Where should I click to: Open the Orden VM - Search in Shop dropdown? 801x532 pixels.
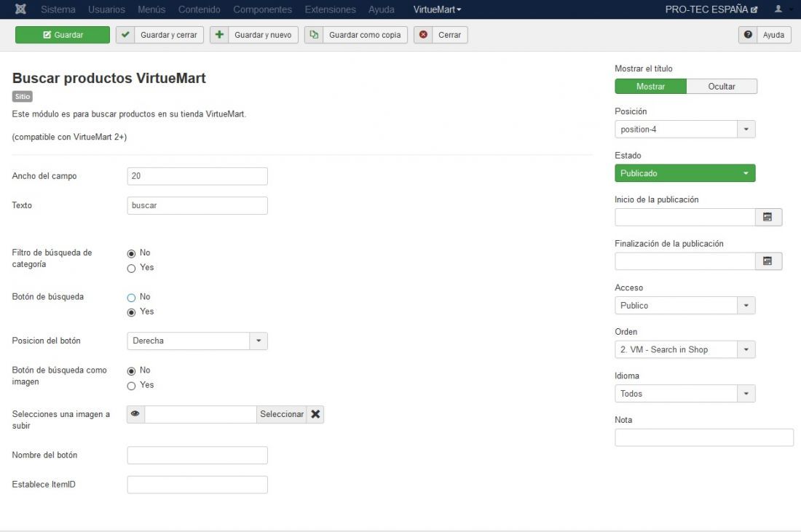[684, 349]
